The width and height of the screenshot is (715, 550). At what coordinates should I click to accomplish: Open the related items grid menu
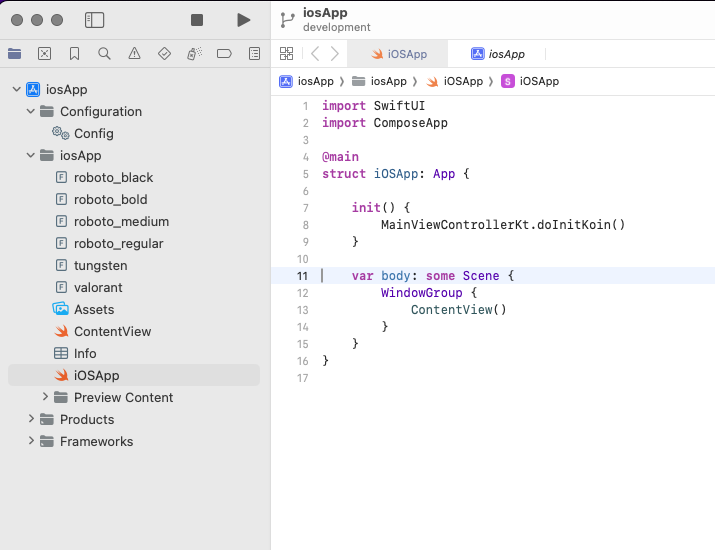[286, 54]
